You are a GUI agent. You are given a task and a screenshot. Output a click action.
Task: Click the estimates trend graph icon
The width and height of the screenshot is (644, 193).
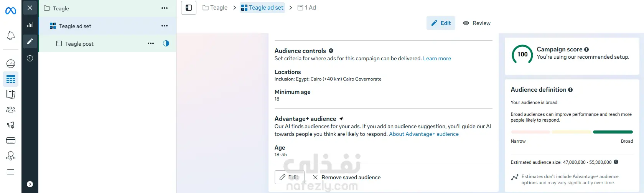pyautogui.click(x=515, y=177)
